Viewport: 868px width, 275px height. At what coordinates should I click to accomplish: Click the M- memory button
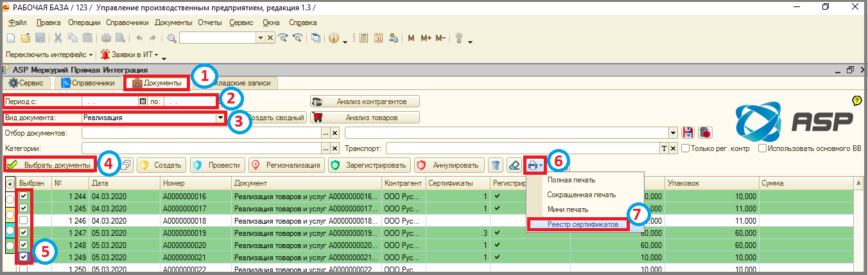pos(440,38)
